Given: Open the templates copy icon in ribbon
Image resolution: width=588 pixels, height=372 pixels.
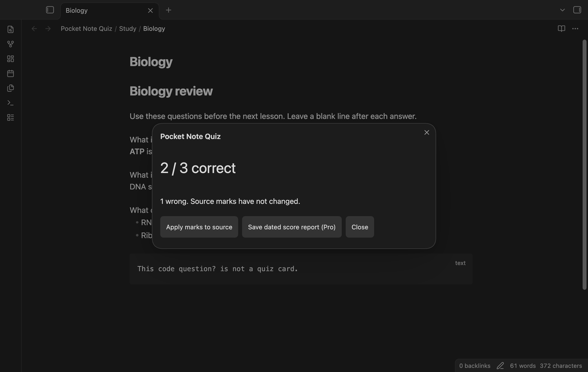Looking at the screenshot, I should click(x=10, y=88).
